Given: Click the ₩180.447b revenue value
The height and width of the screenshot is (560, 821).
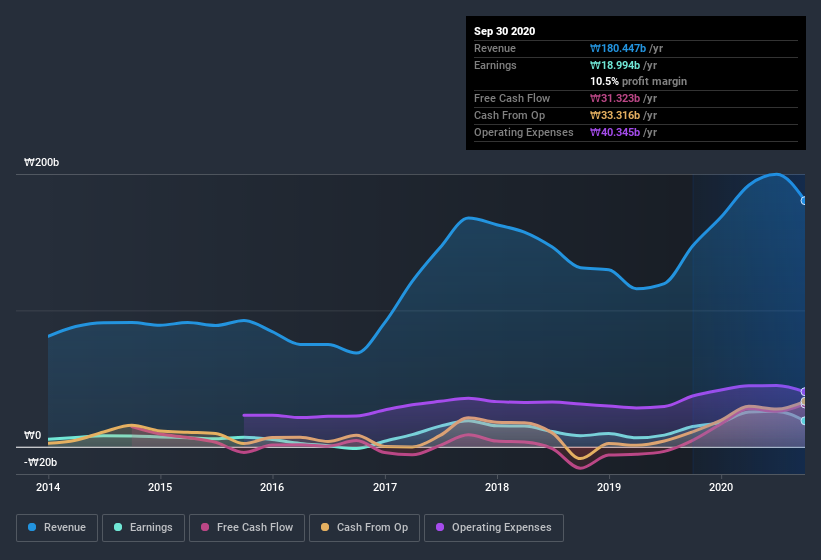Looking at the screenshot, I should point(618,48).
